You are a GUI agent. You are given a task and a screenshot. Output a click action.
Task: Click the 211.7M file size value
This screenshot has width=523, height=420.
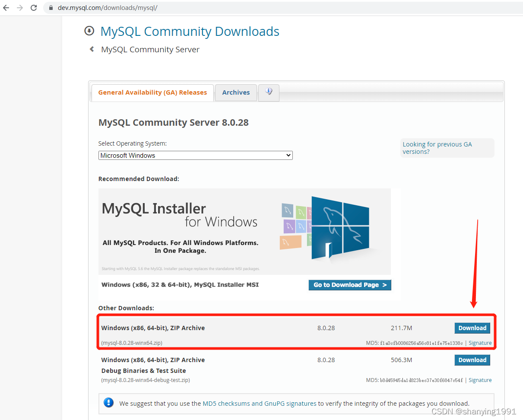pyautogui.click(x=402, y=328)
